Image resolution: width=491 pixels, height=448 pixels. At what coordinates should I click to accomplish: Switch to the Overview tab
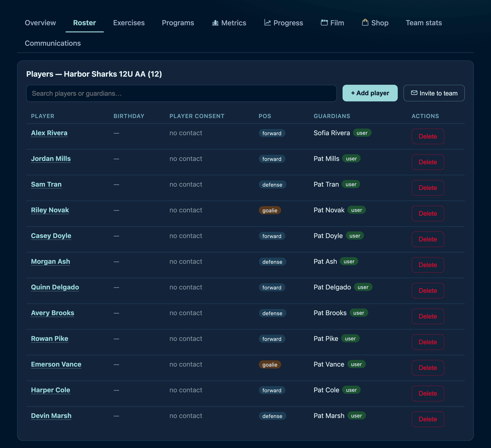pos(40,23)
